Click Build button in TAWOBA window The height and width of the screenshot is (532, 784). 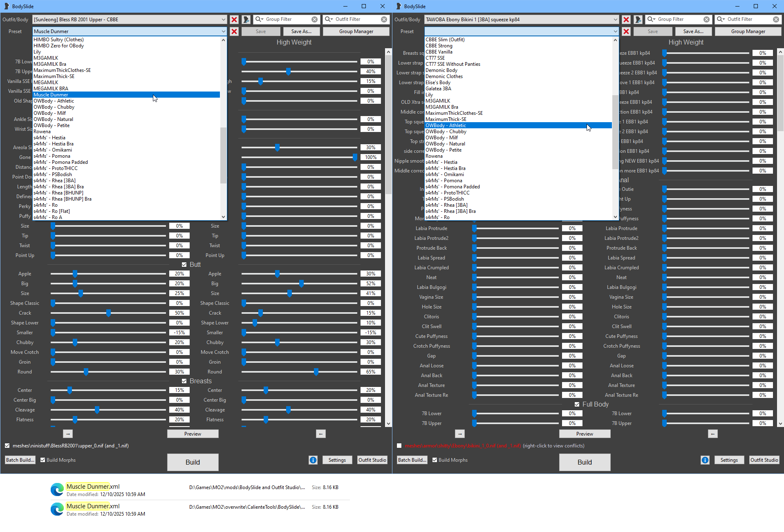pyautogui.click(x=585, y=462)
